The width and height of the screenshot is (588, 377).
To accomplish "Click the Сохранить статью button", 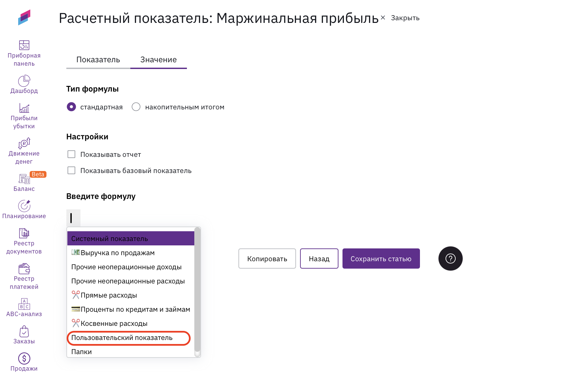I will (381, 259).
